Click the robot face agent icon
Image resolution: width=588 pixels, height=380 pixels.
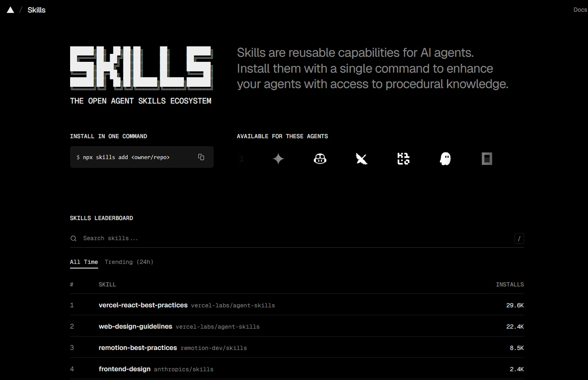tap(320, 159)
